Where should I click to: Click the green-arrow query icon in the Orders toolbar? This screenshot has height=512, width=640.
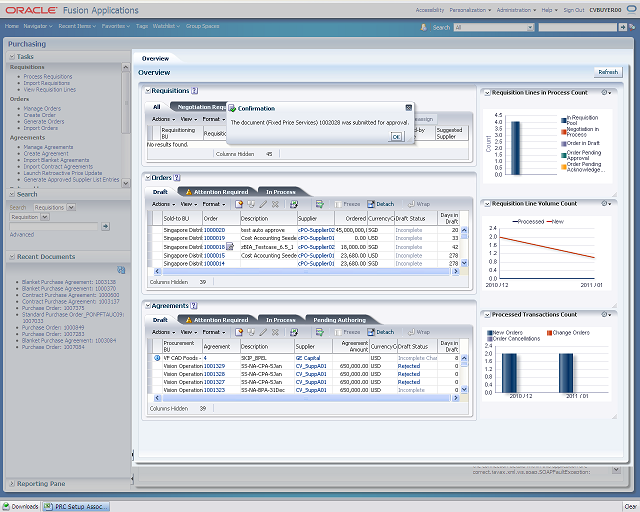pyautogui.click(x=320, y=204)
